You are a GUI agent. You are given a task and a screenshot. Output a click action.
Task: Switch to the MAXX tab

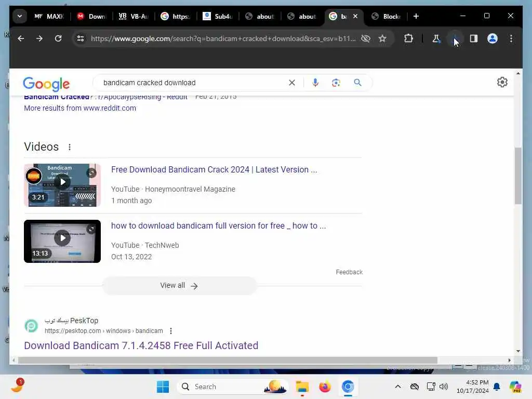pyautogui.click(x=49, y=16)
